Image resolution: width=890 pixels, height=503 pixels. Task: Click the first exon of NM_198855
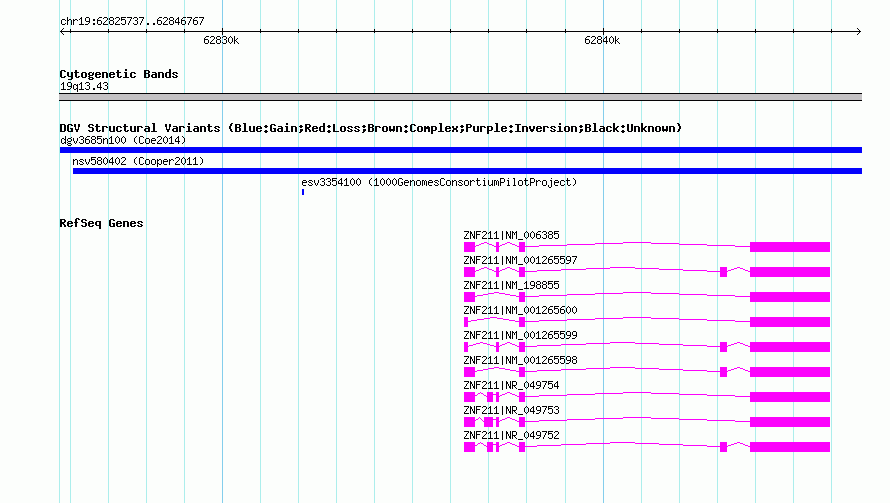click(469, 297)
